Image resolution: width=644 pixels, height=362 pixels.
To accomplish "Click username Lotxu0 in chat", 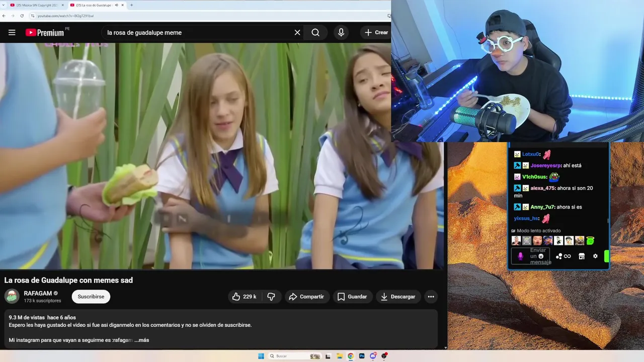I will coord(531,154).
